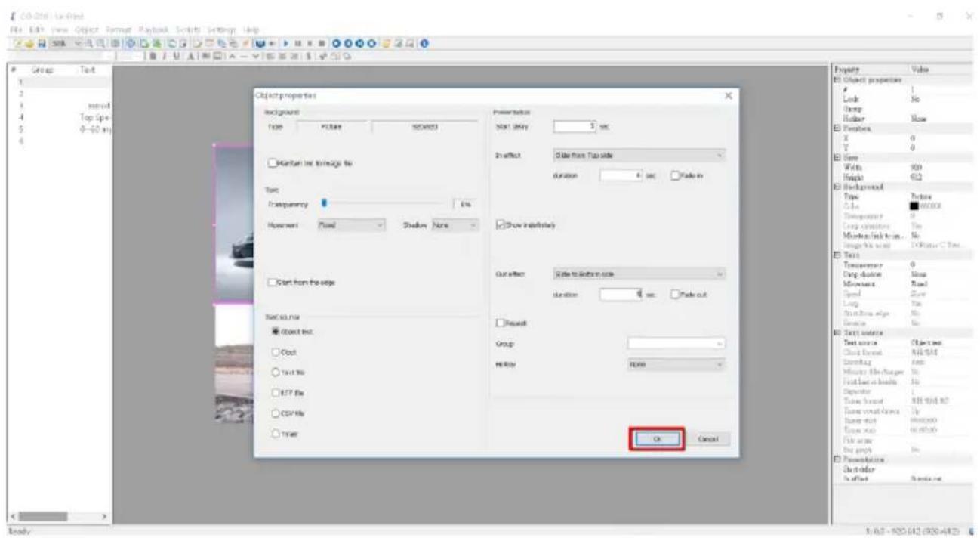This screenshot has width=980, height=538.
Task: Enable the Fade out checkbox
Action: pos(674,296)
